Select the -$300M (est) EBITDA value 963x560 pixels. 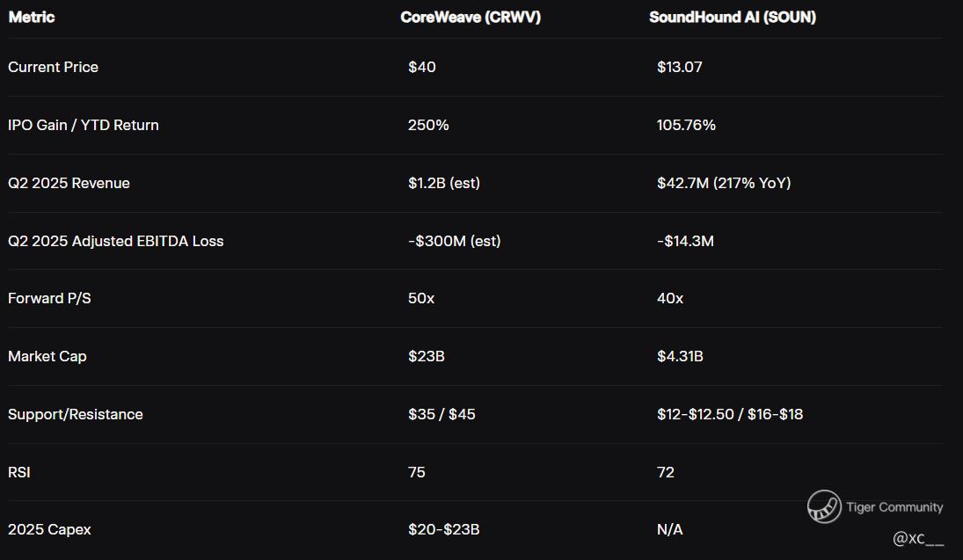tap(455, 241)
